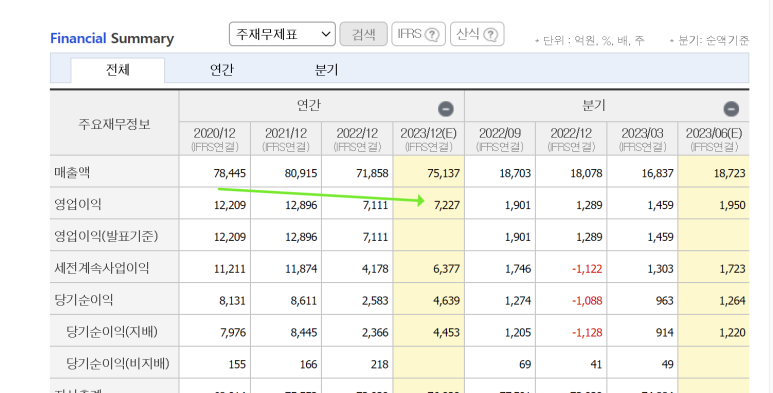This screenshot has width=773, height=393.
Task: Select the 2023/03 quarterly column header
Action: pos(642,139)
